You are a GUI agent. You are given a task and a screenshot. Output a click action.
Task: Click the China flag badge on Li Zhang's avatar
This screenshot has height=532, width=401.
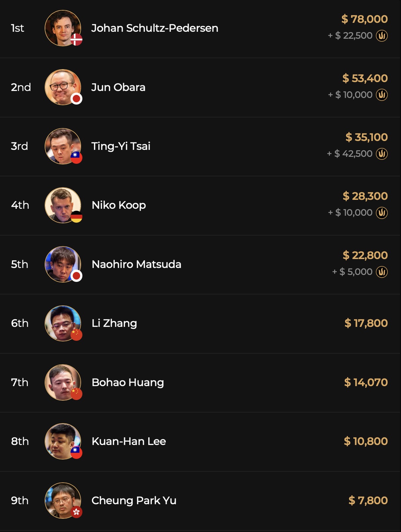(x=76, y=335)
